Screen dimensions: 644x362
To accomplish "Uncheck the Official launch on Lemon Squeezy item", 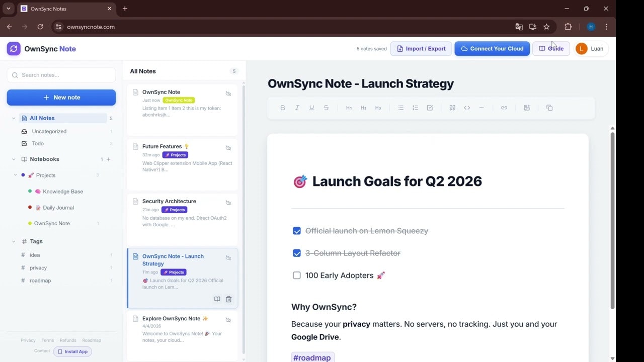I will click(x=297, y=231).
